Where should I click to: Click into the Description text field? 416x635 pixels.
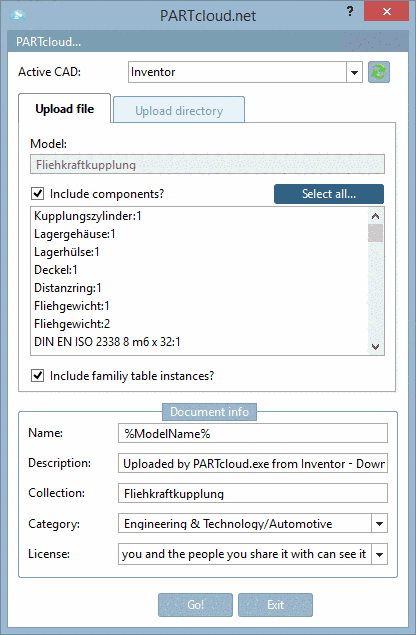(253, 463)
